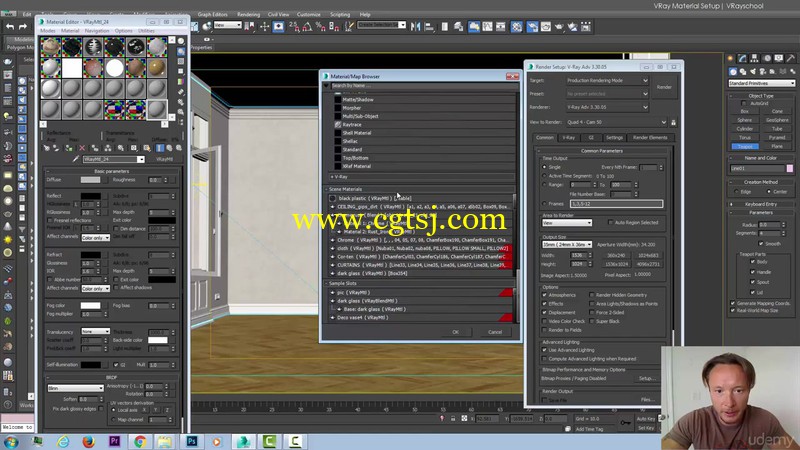Click the Delete material red X icon
The width and height of the screenshot is (800, 450).
click(x=82, y=148)
